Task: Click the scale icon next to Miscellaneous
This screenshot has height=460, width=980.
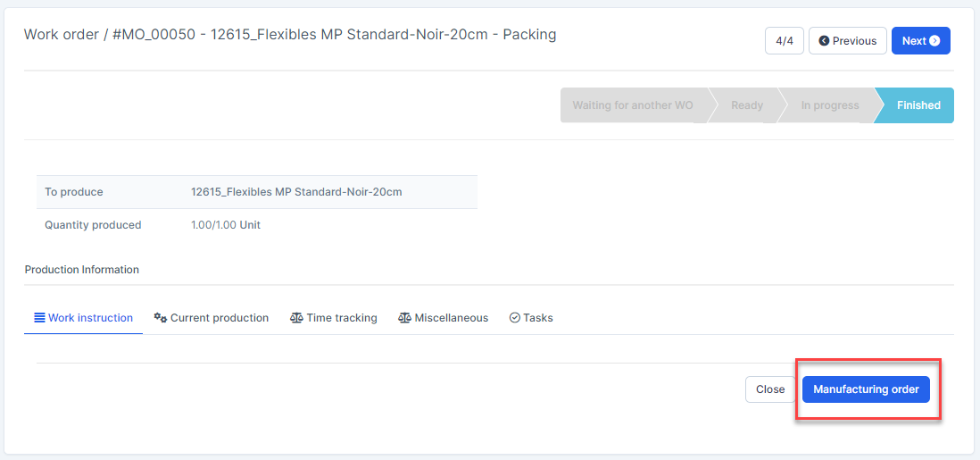Action: [x=404, y=318]
